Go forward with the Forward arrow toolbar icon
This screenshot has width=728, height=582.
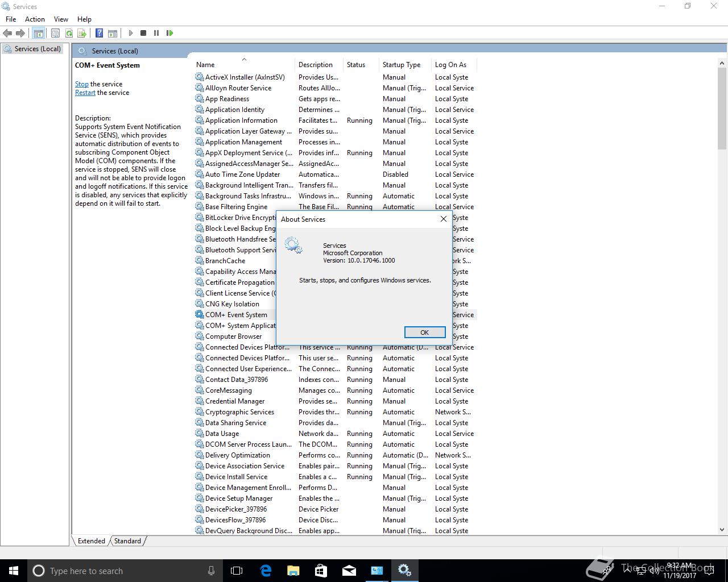click(20, 33)
